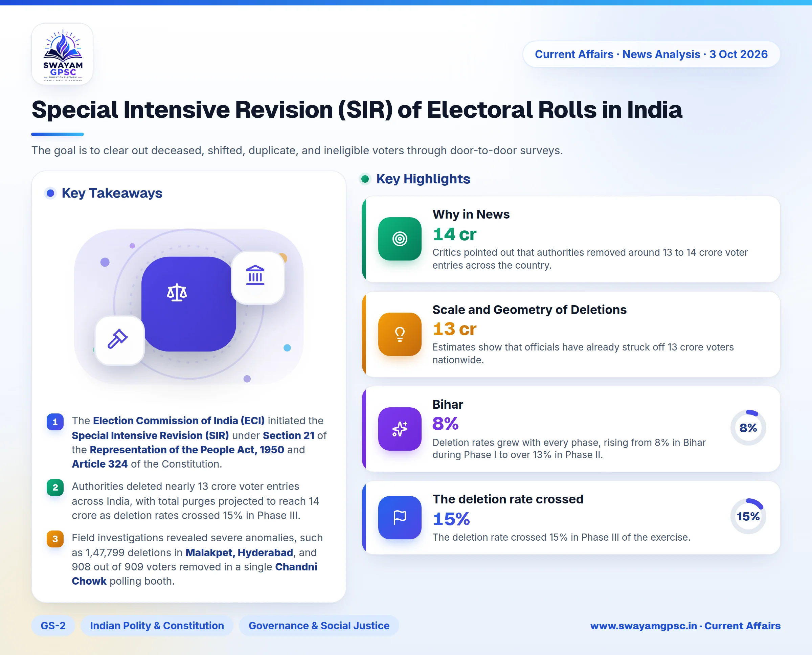Click the title The deletion rate crossed
Image resolution: width=812 pixels, height=655 pixels.
tap(508, 499)
